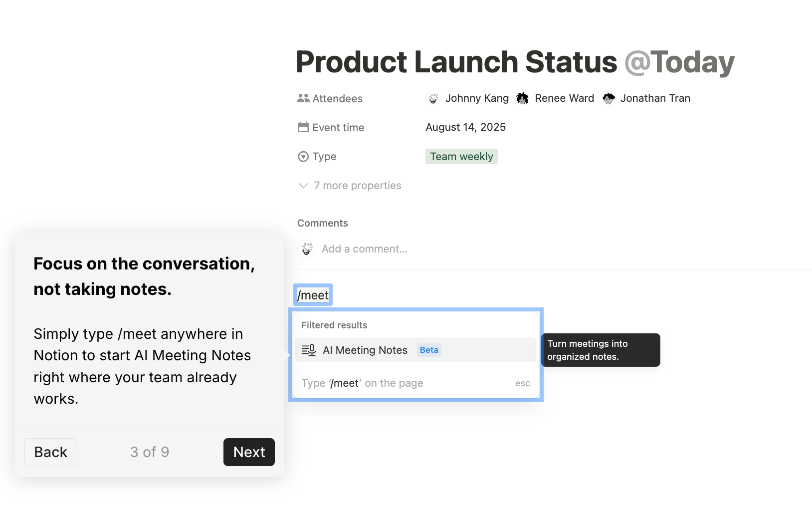Click the Event time calendar icon

303,127
